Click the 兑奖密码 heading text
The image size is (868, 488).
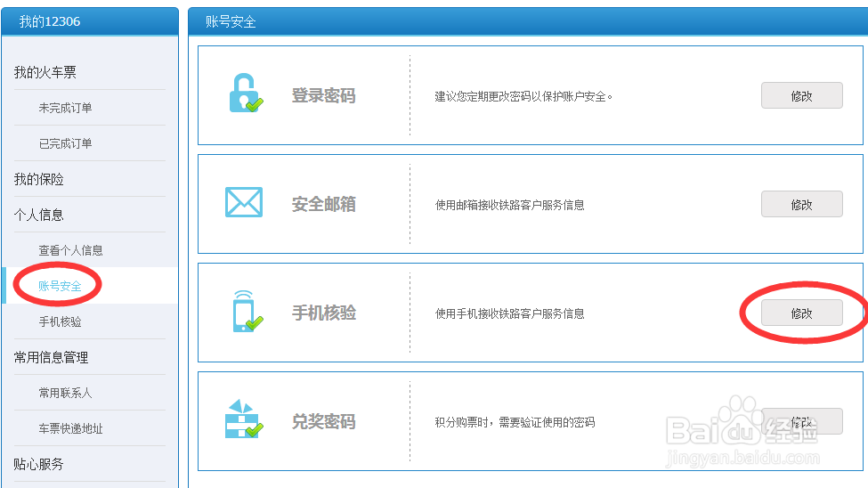324,421
